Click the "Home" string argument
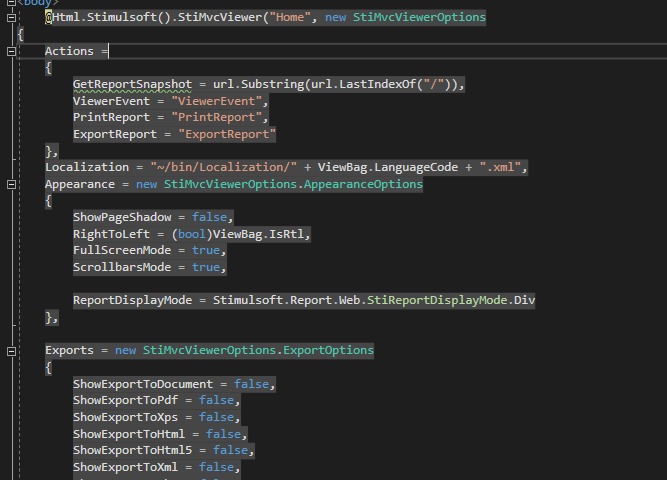Image resolution: width=667 pixels, height=480 pixels. click(x=290, y=17)
